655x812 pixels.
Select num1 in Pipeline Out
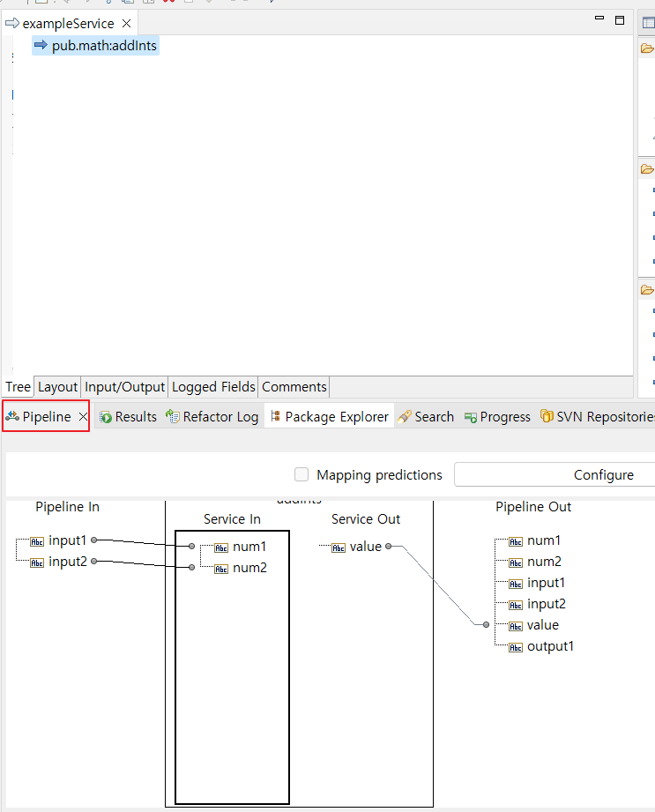544,540
